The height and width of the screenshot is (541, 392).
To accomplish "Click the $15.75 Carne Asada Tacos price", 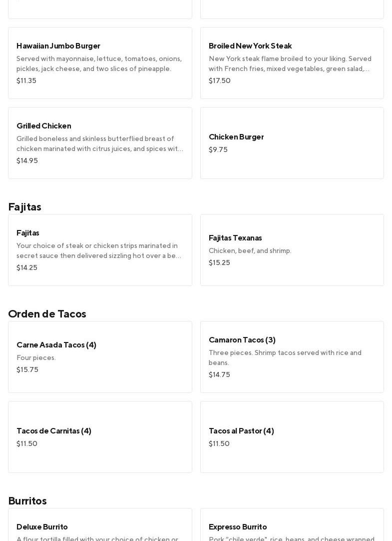I will click(27, 369).
